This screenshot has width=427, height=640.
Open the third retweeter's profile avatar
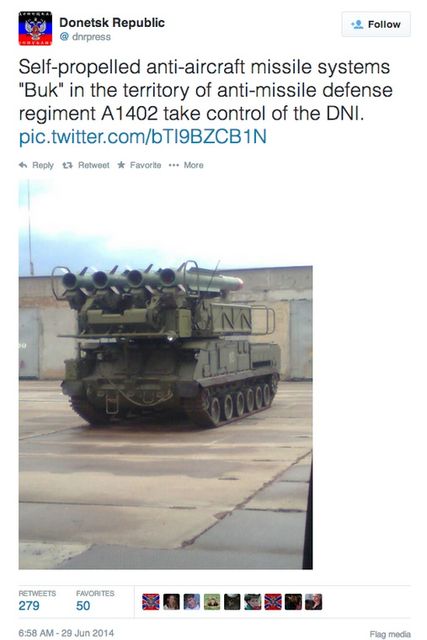(191, 602)
